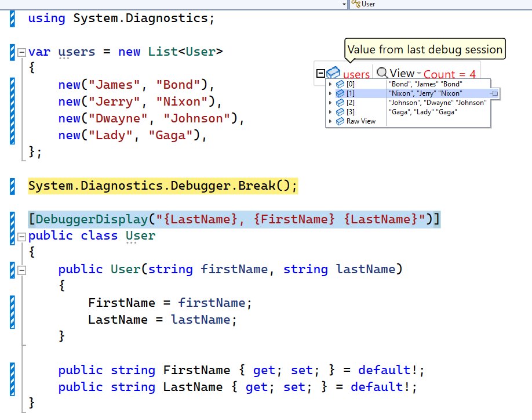532x420 pixels.
Task: Click the users variable name after var
Action: point(76,52)
